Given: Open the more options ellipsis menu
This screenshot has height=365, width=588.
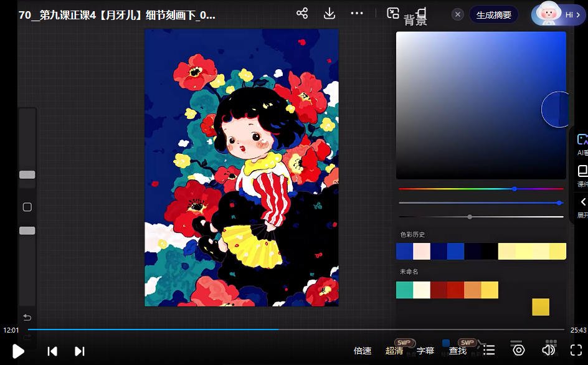Looking at the screenshot, I should point(357,12).
